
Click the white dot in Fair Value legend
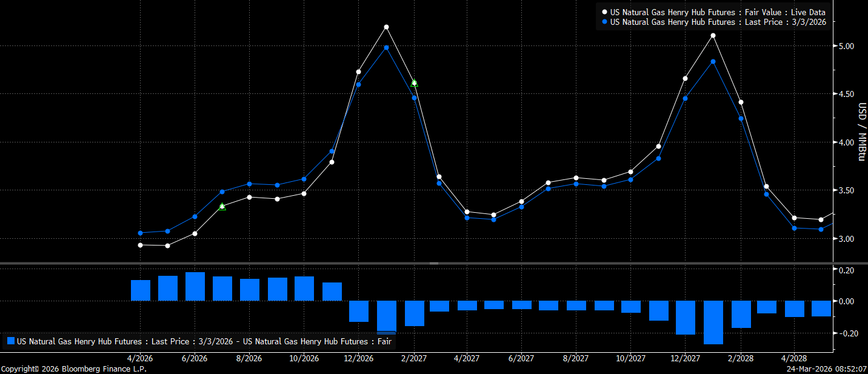[604, 12]
